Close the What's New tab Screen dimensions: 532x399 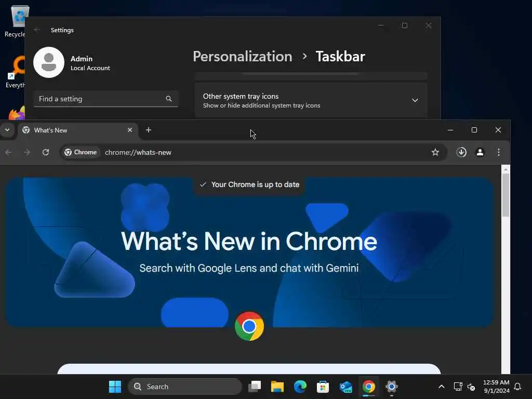(129, 130)
